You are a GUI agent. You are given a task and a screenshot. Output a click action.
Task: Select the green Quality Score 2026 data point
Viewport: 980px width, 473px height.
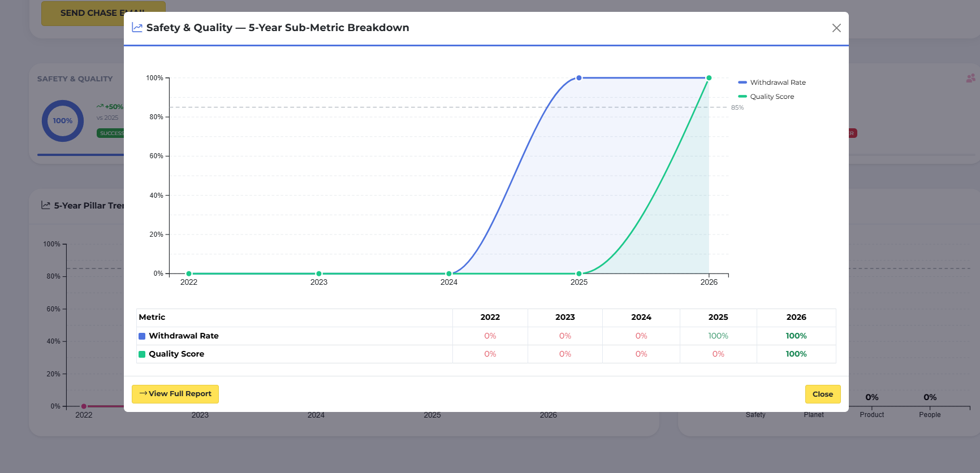pos(709,78)
